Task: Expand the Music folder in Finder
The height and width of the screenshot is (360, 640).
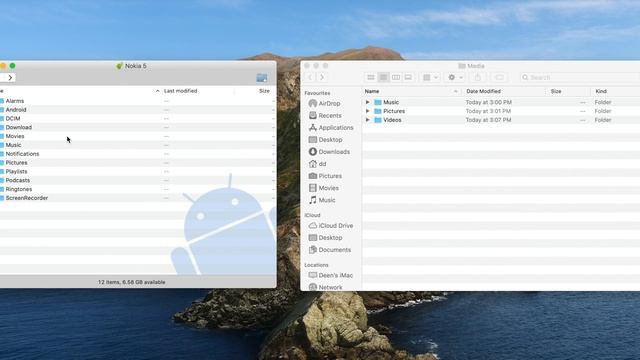Action: pyautogui.click(x=367, y=102)
